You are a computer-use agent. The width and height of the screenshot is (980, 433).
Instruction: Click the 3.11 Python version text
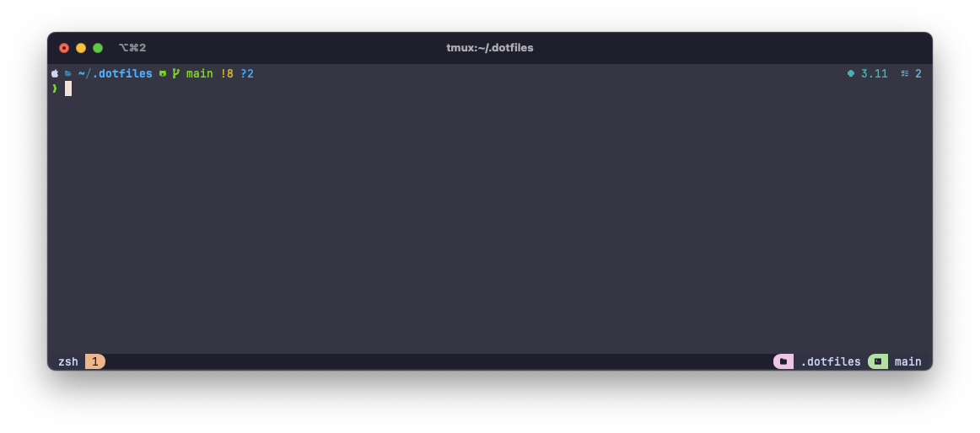(x=875, y=73)
